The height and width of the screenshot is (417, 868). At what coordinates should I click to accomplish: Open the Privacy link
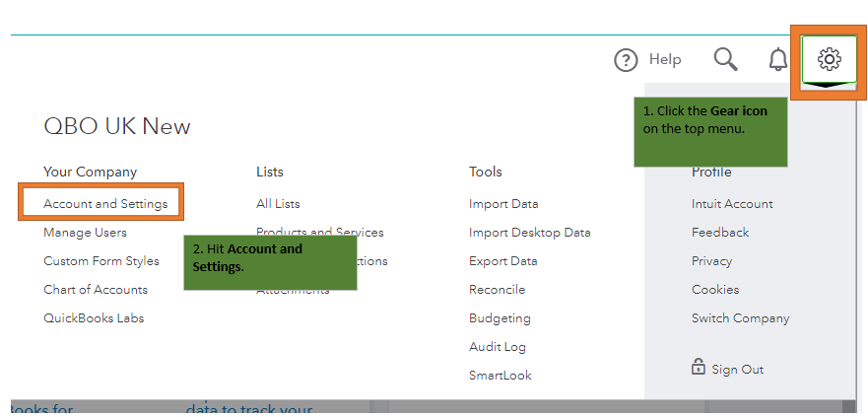(712, 261)
